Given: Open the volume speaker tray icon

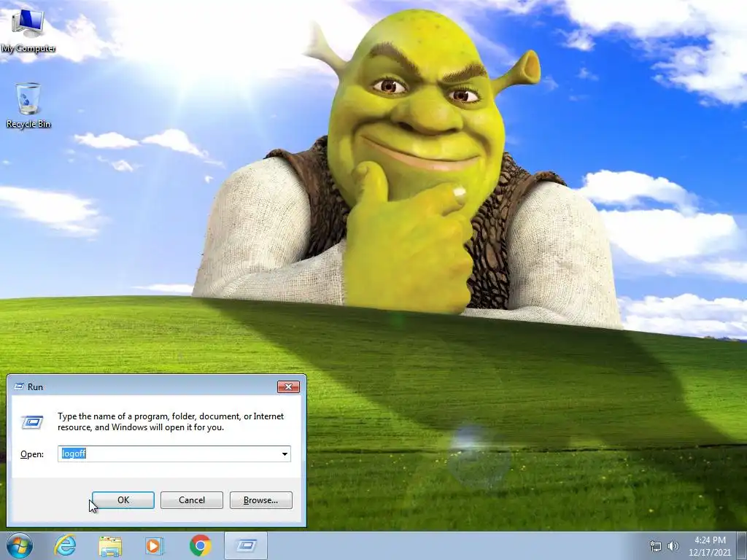Looking at the screenshot, I should coord(673,546).
